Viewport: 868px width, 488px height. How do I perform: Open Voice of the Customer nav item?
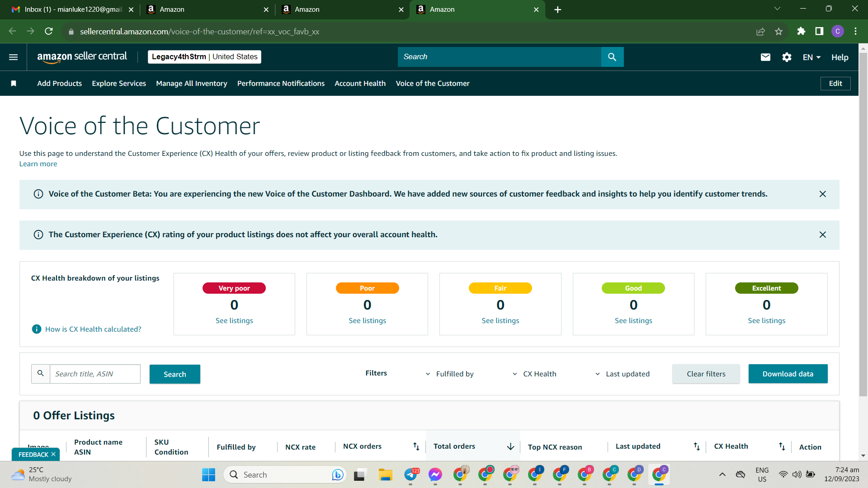coord(433,84)
